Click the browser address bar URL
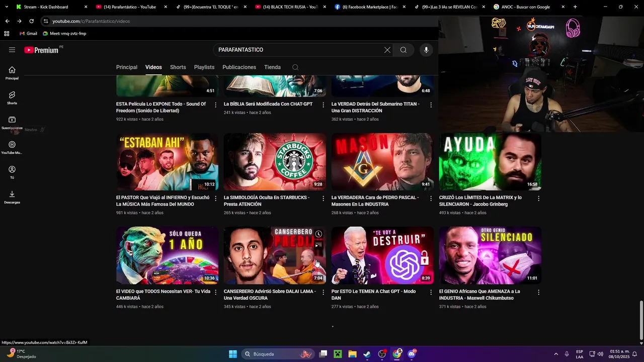The height and width of the screenshot is (362, 644). point(91,21)
